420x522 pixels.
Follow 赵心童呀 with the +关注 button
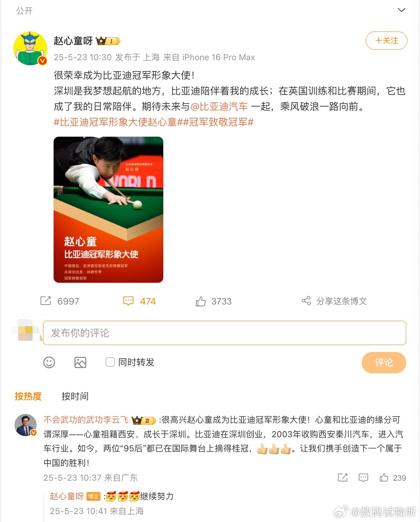click(386, 41)
